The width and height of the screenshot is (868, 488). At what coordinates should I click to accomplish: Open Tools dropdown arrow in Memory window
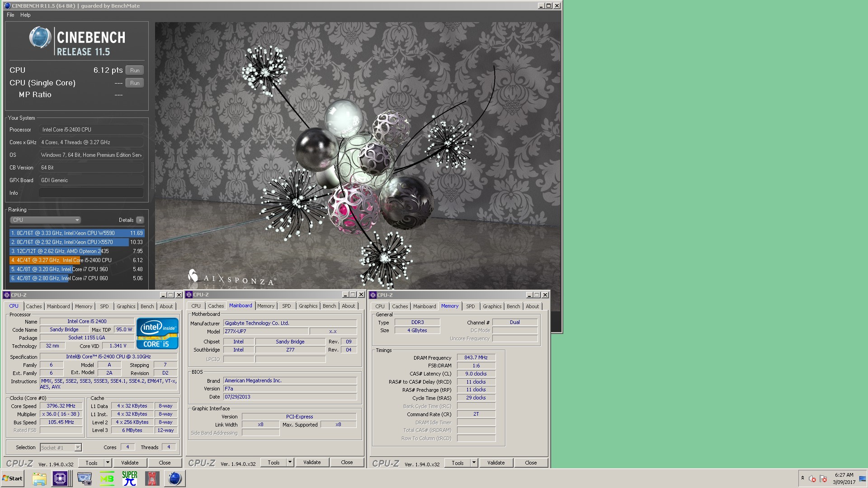[x=474, y=463]
